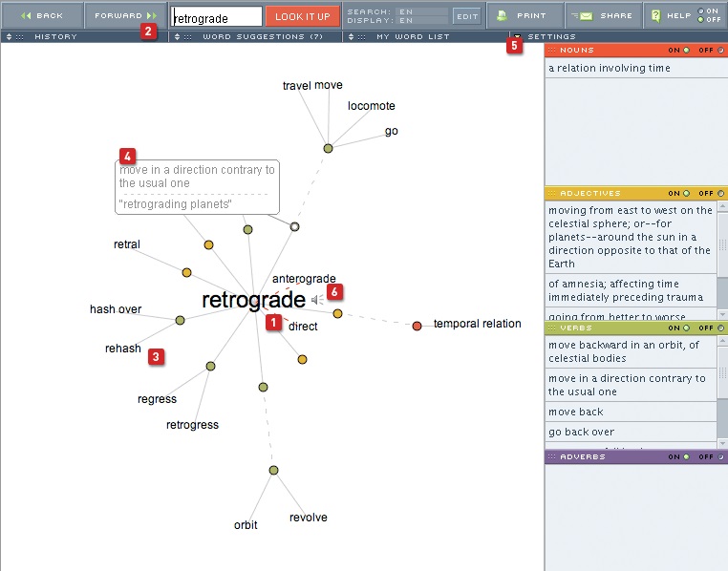
Task: Click the search field containing retrograde
Action: 215,16
